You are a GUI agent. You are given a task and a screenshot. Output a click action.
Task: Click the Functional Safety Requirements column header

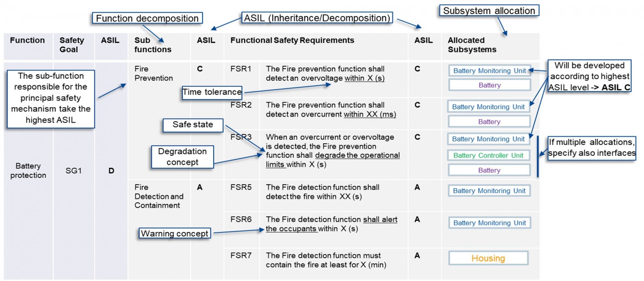pyautogui.click(x=292, y=40)
